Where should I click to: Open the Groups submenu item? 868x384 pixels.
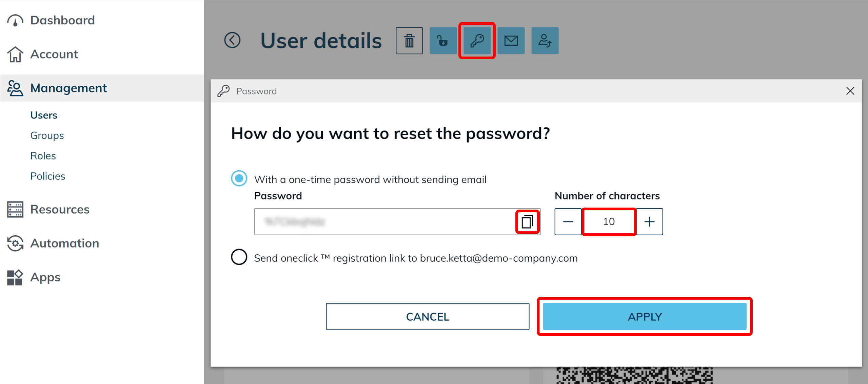pyautogui.click(x=47, y=135)
